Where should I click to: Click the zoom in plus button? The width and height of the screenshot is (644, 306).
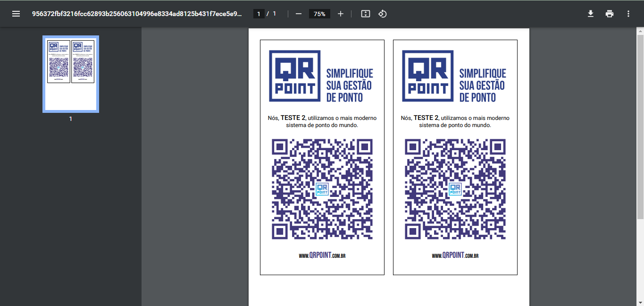[x=341, y=14]
